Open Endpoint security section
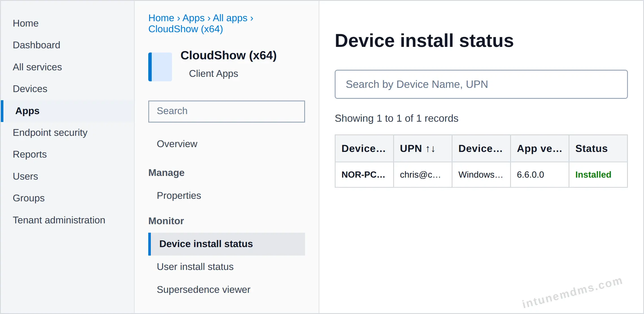This screenshot has height=314, width=644. (x=50, y=132)
